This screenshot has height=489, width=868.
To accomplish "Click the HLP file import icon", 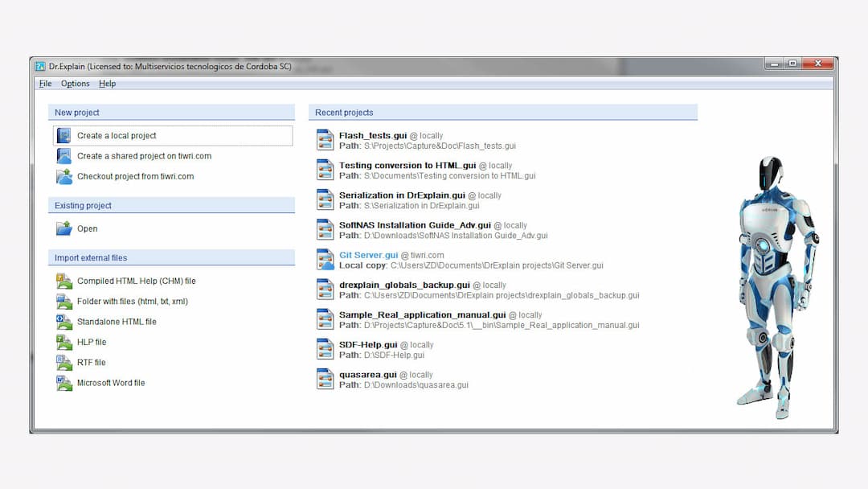I will [64, 342].
